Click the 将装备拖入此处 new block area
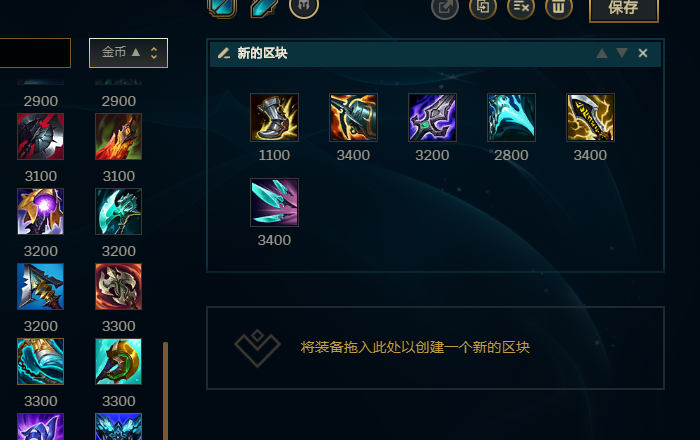700x440 pixels. (435, 348)
